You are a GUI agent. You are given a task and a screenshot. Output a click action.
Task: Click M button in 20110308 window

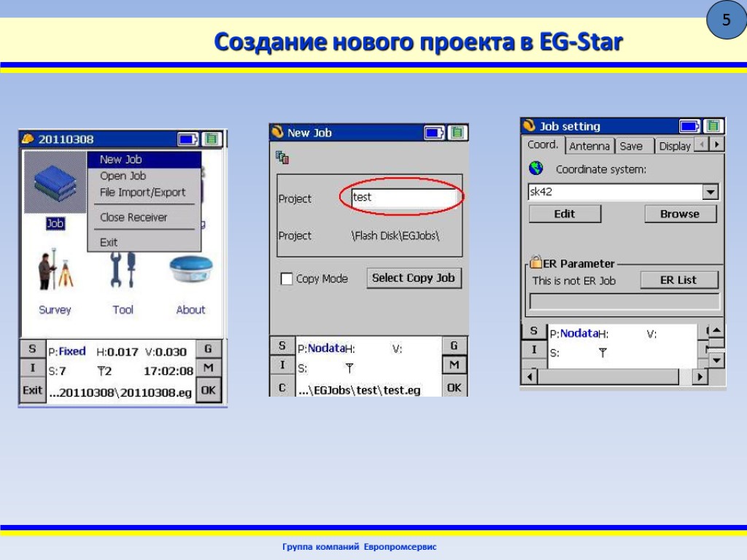(x=209, y=368)
